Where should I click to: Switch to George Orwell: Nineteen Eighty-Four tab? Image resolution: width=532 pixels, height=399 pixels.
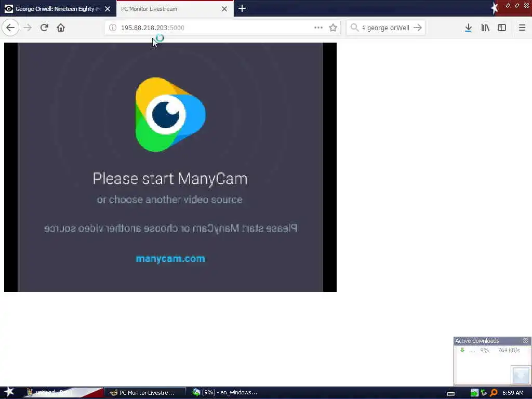(58, 9)
